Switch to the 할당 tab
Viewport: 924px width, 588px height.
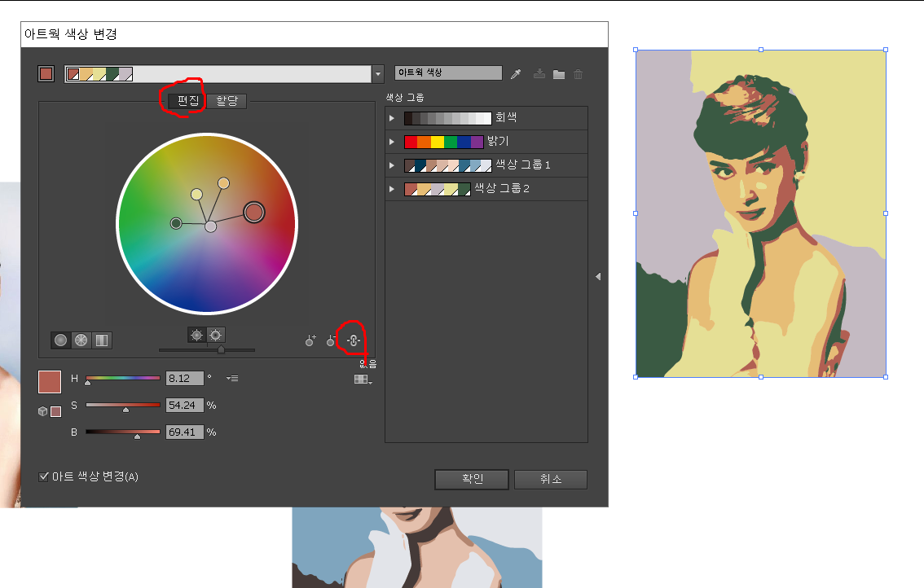pyautogui.click(x=227, y=101)
